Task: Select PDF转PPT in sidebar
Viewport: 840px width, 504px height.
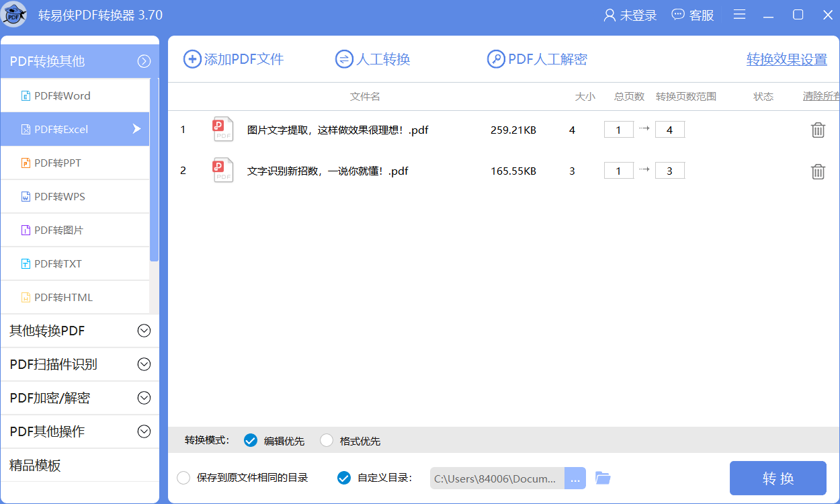Action: point(75,163)
